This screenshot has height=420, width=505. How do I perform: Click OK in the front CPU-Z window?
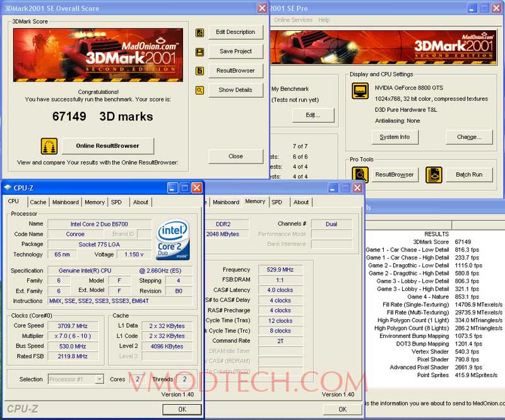(182, 409)
